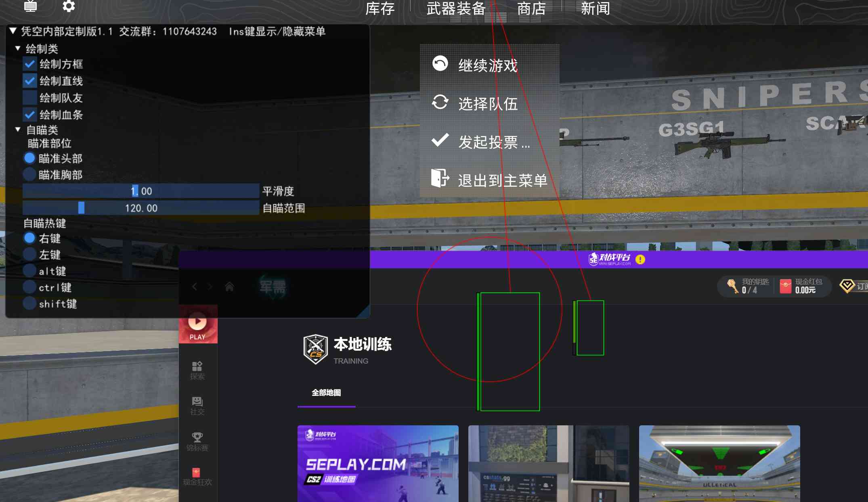The height and width of the screenshot is (502, 868).
Task: Click the 我的钥匙 key icon
Action: point(733,286)
